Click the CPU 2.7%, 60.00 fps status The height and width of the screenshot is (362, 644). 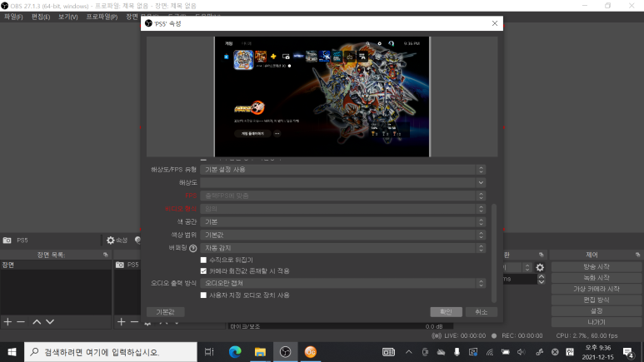587,335
